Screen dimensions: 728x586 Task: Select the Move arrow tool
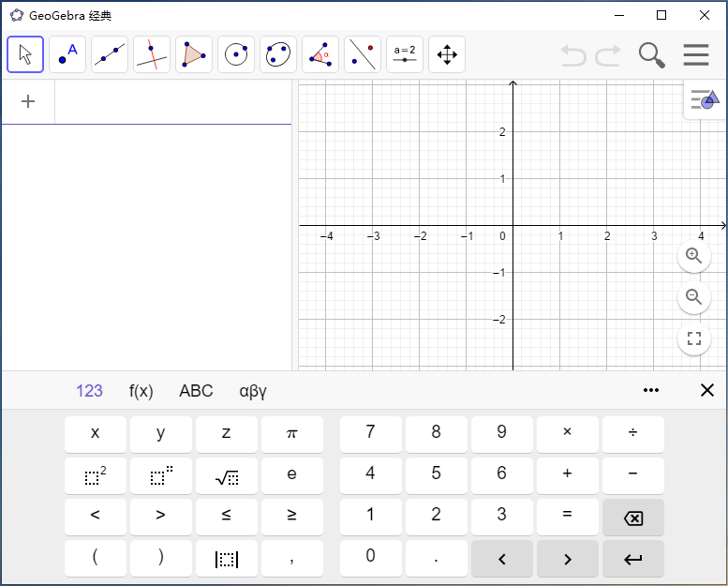25,54
